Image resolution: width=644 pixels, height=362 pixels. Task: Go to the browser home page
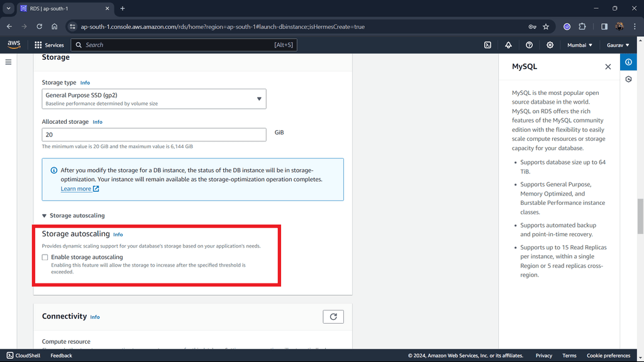tap(55, 26)
